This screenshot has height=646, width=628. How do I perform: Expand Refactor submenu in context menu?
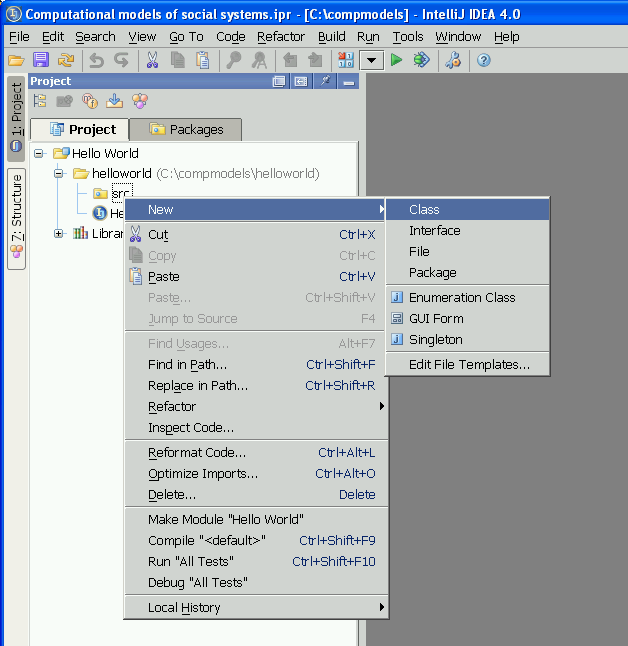[x=255, y=407]
